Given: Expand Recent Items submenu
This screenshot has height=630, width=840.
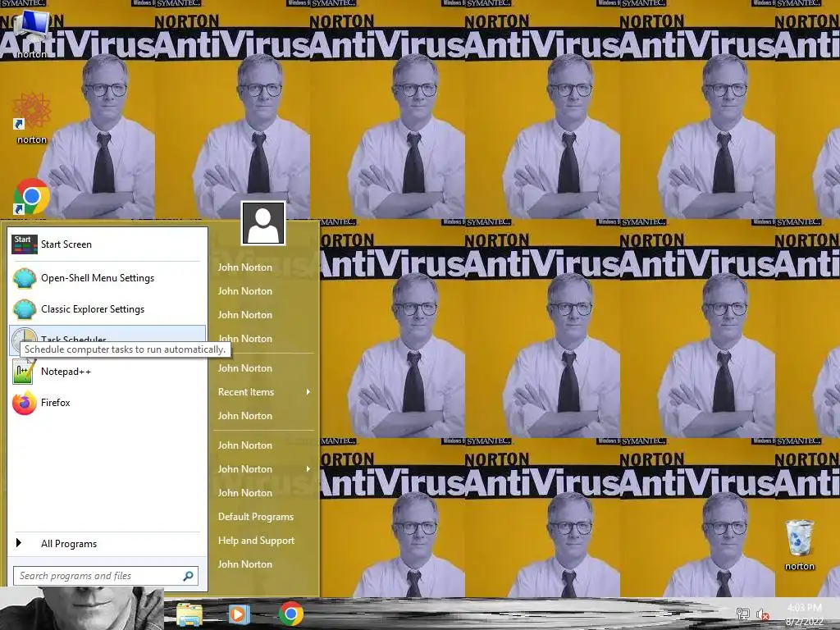Looking at the screenshot, I should tap(263, 392).
